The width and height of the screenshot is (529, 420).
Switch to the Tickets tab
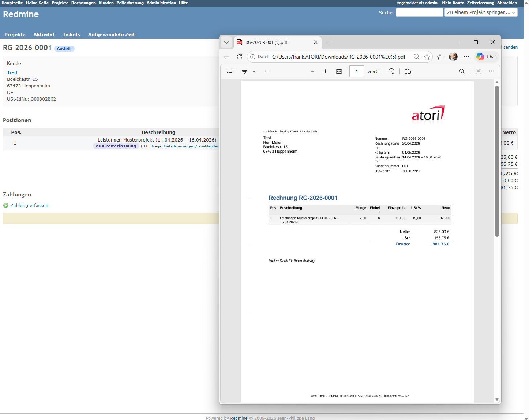(x=71, y=34)
